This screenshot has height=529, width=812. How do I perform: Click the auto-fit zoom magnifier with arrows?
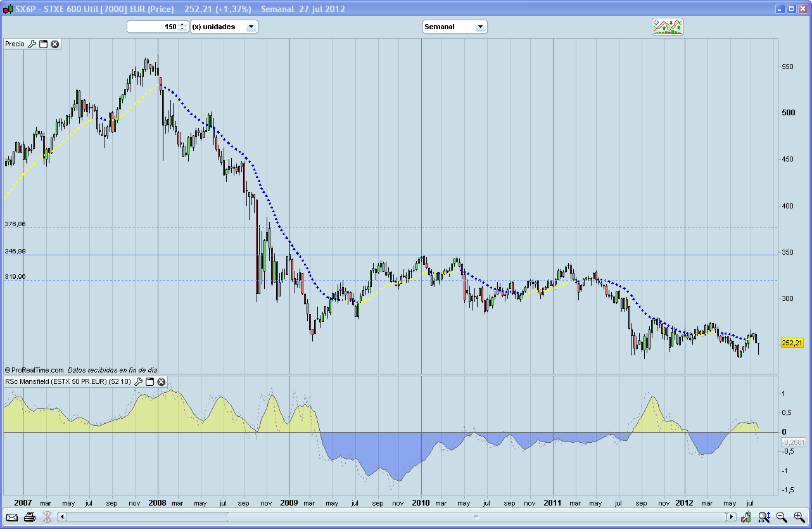coord(764,517)
